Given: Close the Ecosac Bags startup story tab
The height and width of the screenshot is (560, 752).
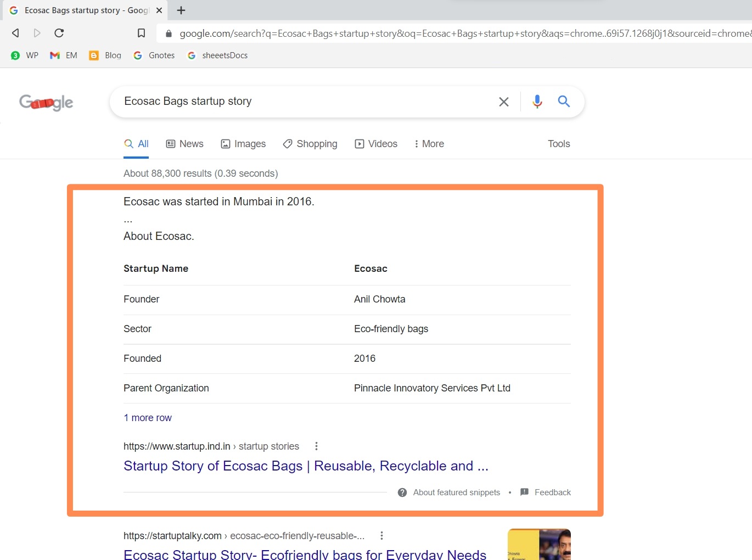Looking at the screenshot, I should click(159, 10).
